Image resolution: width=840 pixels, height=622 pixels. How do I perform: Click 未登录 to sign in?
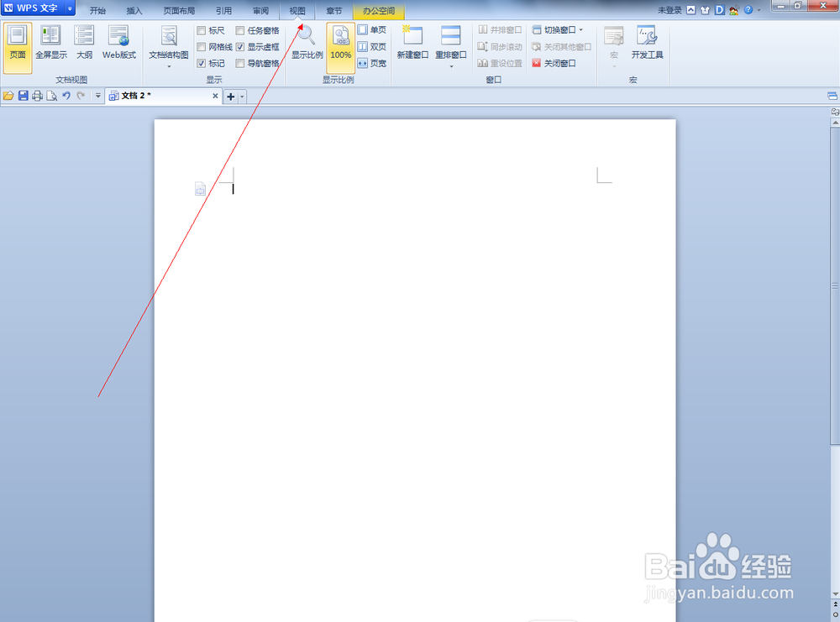[x=669, y=10]
